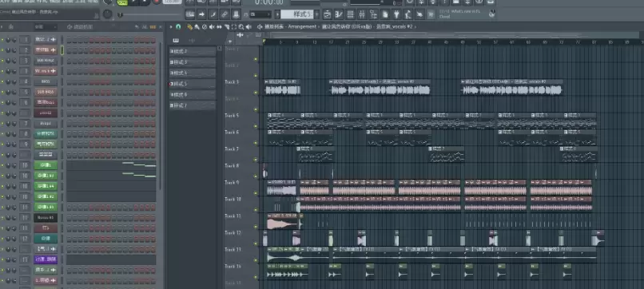Click the plus button above track labels
The width and height of the screenshot is (644, 289).
tap(230, 41)
